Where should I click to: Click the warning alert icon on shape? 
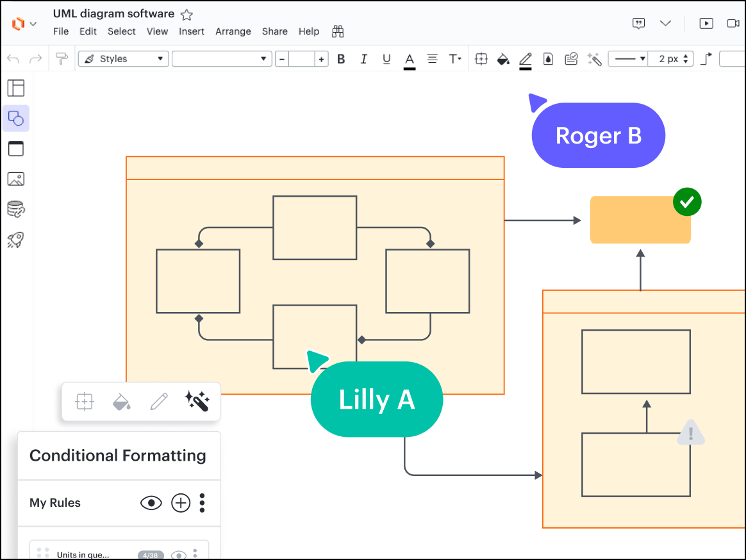(691, 432)
